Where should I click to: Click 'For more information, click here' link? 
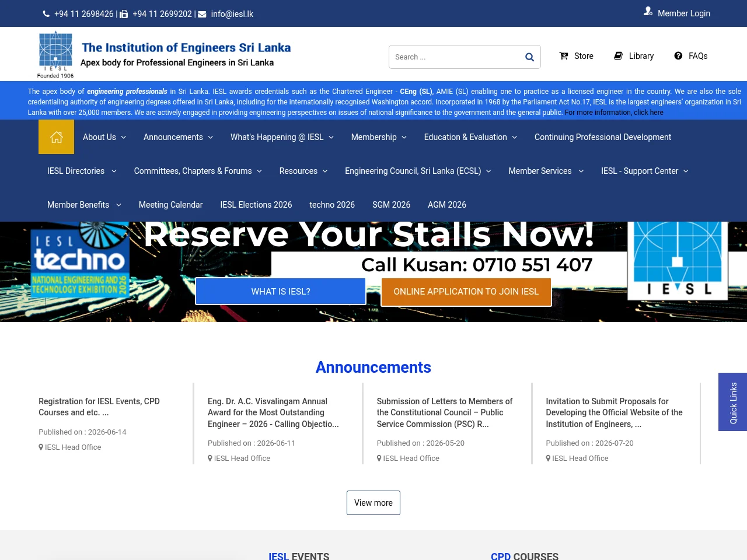(x=614, y=113)
